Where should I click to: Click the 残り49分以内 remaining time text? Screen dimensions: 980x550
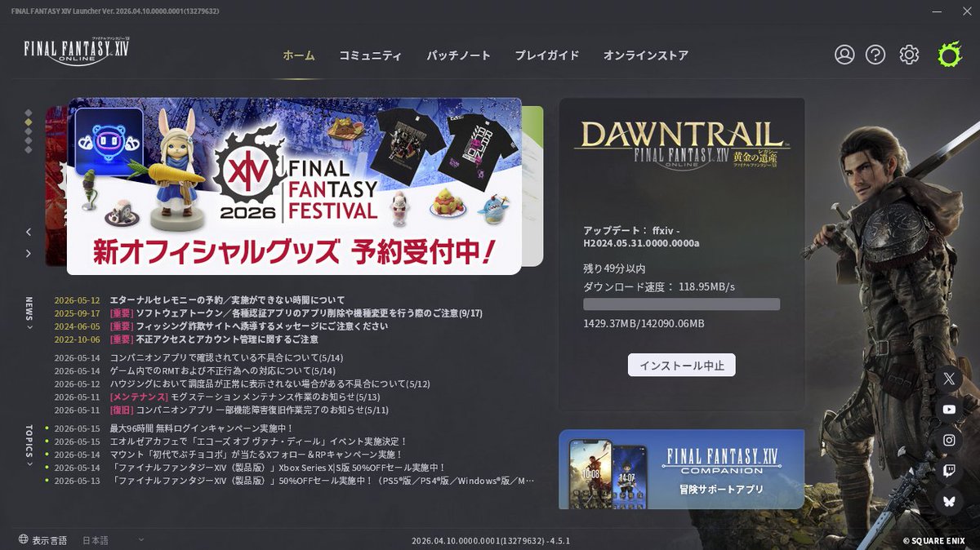pyautogui.click(x=614, y=268)
